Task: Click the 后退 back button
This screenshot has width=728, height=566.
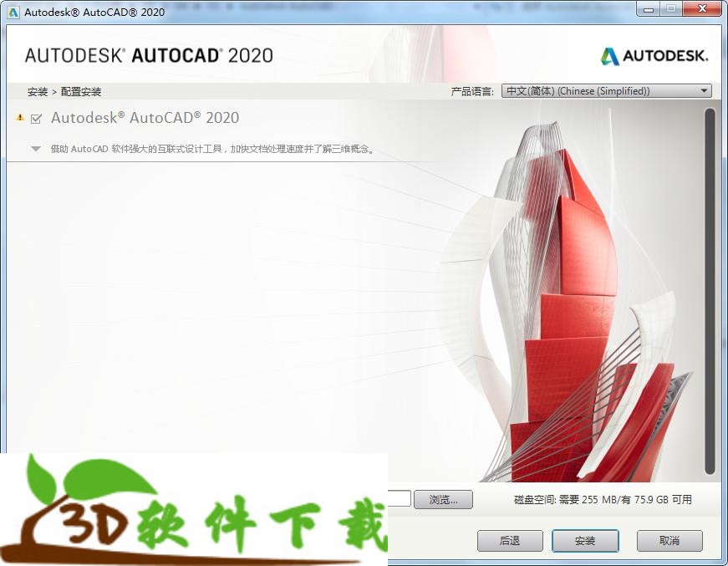Action: (x=510, y=541)
